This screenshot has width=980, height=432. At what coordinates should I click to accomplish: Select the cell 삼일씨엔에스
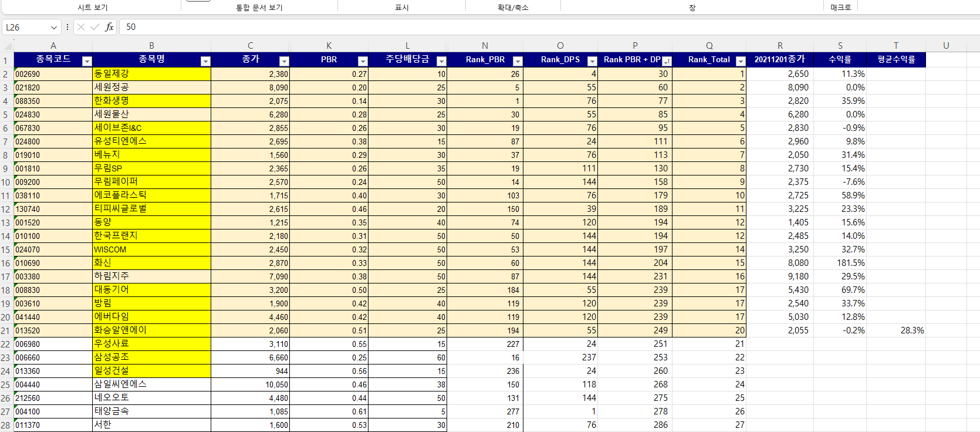click(151, 384)
